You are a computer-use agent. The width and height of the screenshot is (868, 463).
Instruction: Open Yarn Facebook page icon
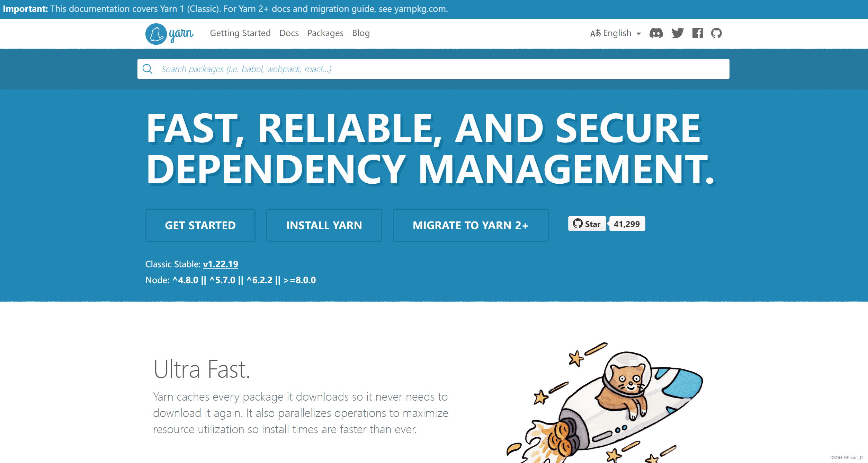697,33
